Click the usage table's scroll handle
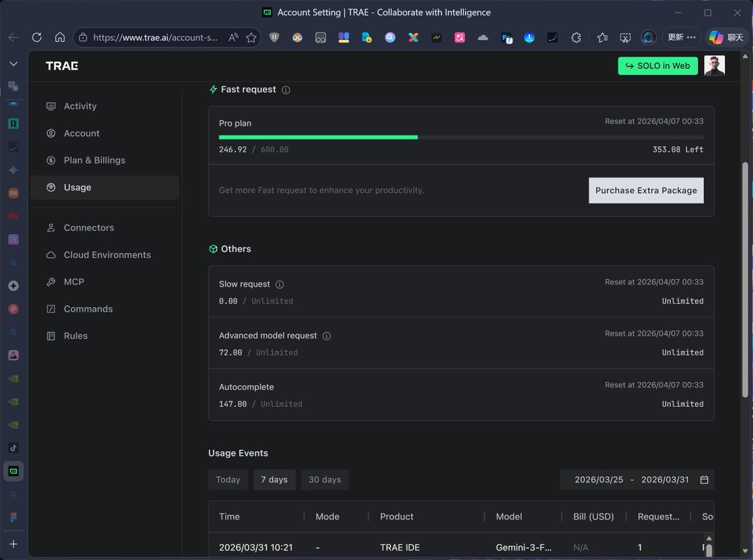Viewport: 753px width, 560px height. click(709, 551)
